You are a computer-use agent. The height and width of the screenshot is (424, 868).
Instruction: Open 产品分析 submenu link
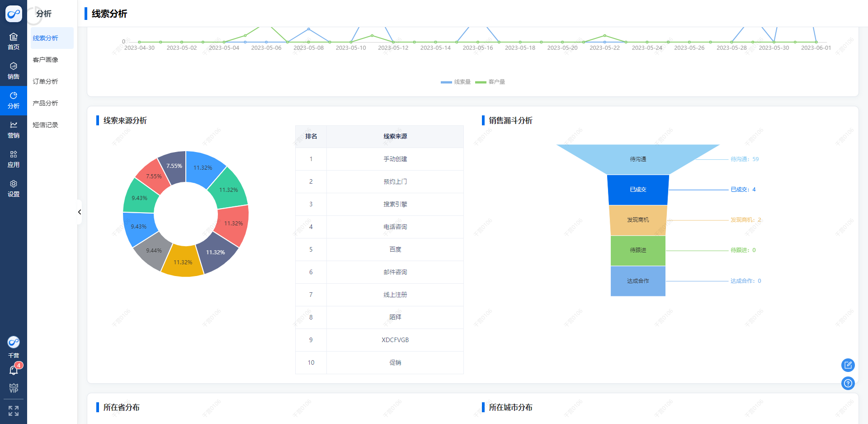click(x=46, y=103)
